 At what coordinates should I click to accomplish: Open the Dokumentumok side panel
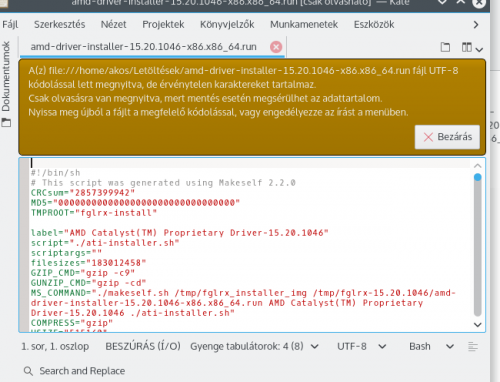6,76
